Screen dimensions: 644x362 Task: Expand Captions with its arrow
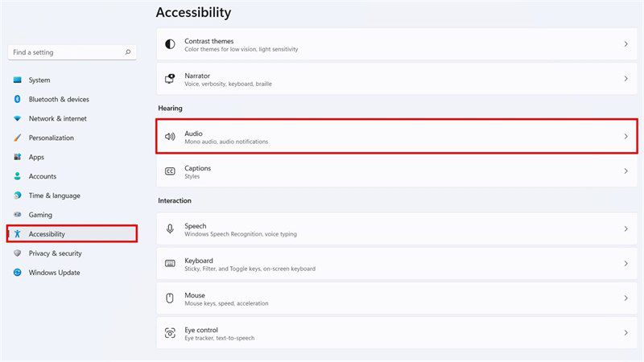626,171
